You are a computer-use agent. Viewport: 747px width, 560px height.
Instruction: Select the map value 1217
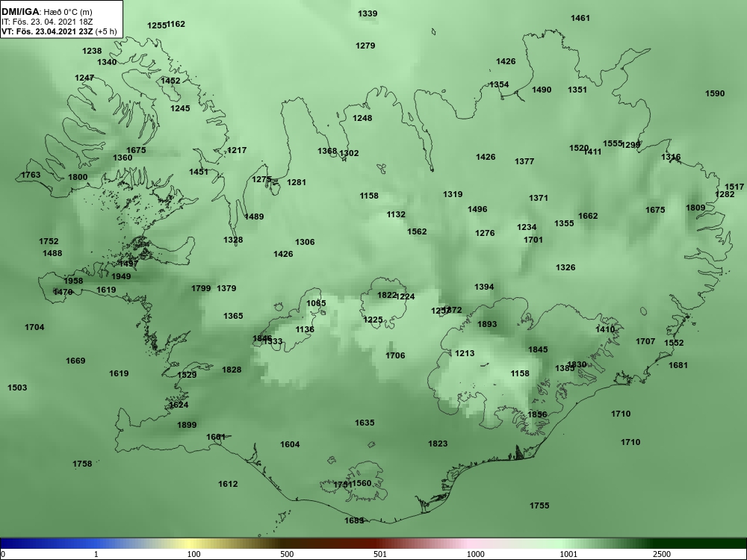[x=237, y=151]
